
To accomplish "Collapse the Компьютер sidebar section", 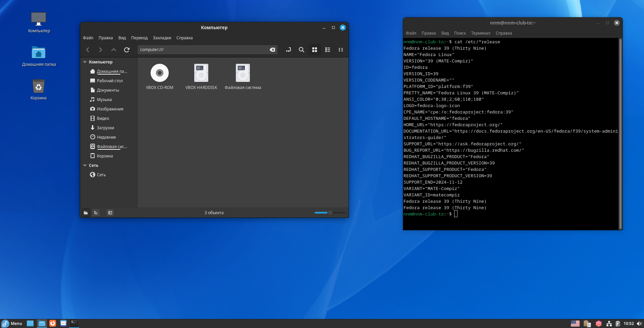I will 85,62.
